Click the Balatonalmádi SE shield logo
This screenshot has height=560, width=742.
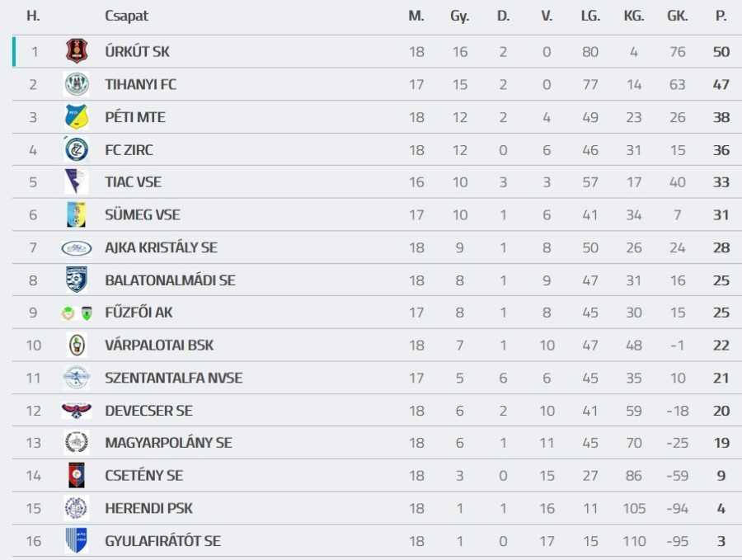pyautogui.click(x=77, y=280)
